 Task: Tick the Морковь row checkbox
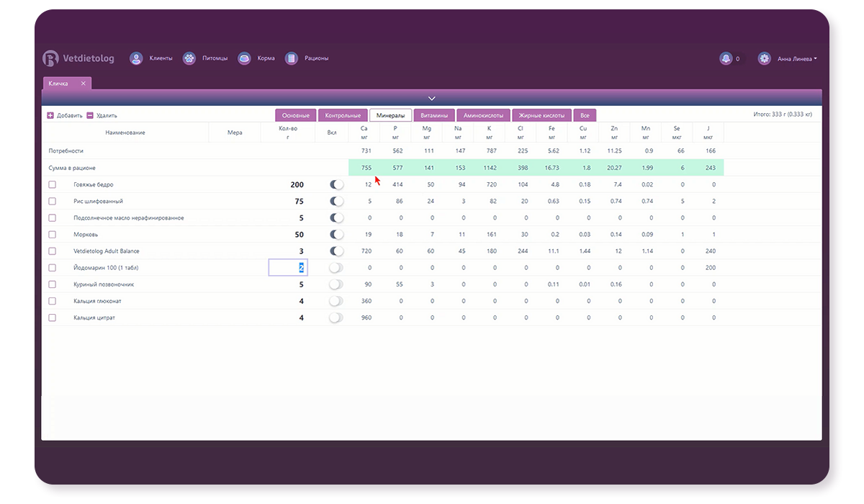[x=52, y=235]
